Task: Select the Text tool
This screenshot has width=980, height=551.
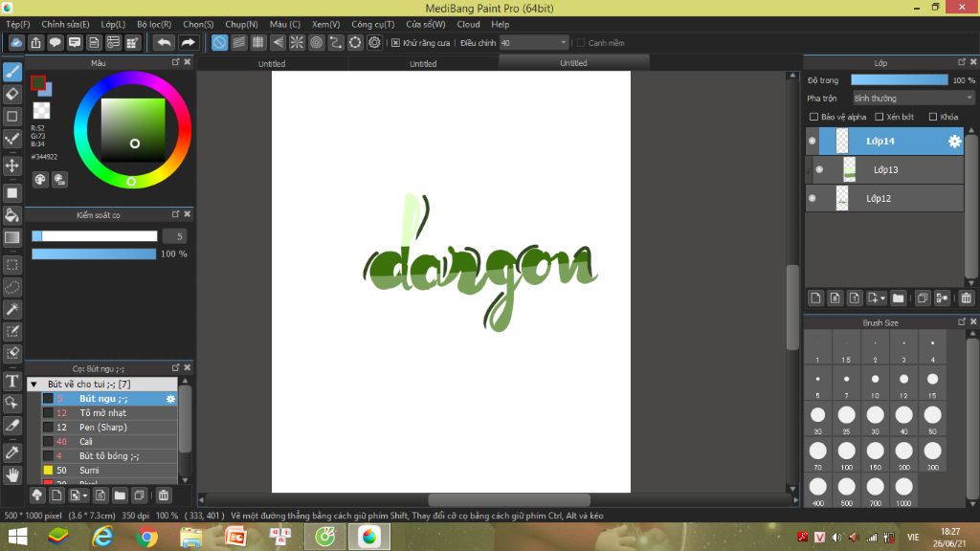Action: click(x=11, y=381)
